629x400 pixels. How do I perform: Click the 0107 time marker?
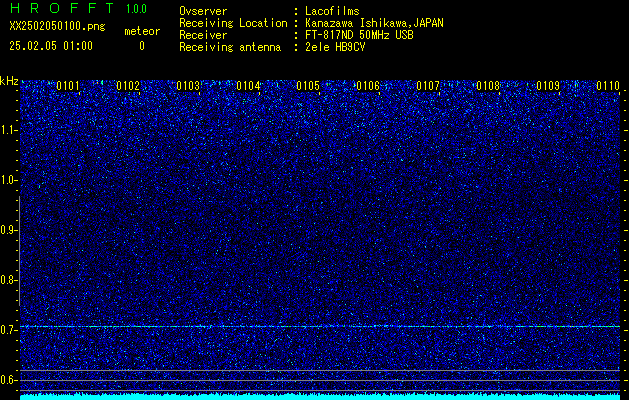click(428, 86)
